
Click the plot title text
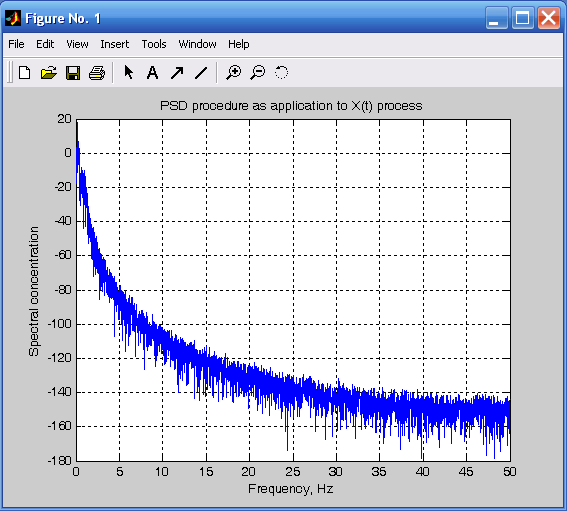291,106
